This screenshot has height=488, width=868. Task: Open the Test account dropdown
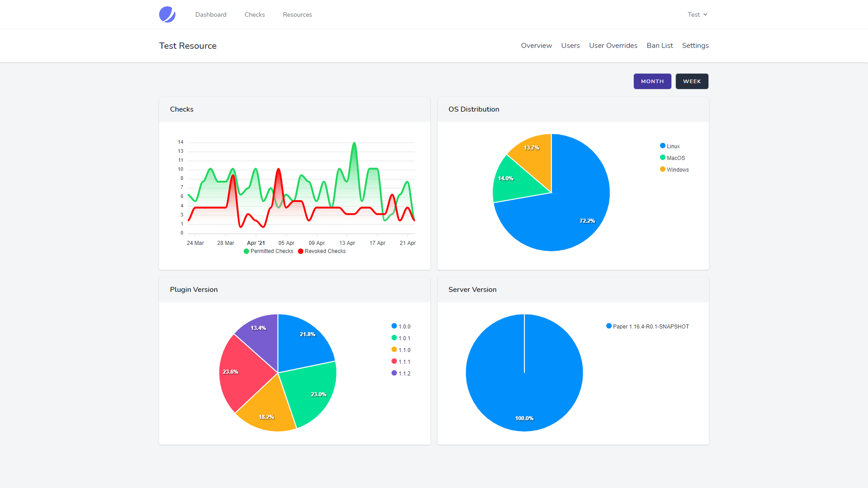pyautogui.click(x=694, y=14)
